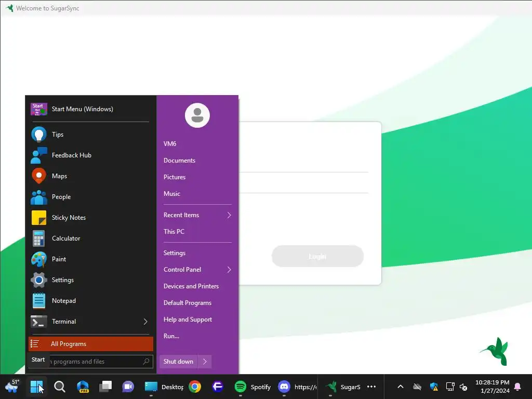
Task: Open notification bell in the system tray
Action: [518, 387]
